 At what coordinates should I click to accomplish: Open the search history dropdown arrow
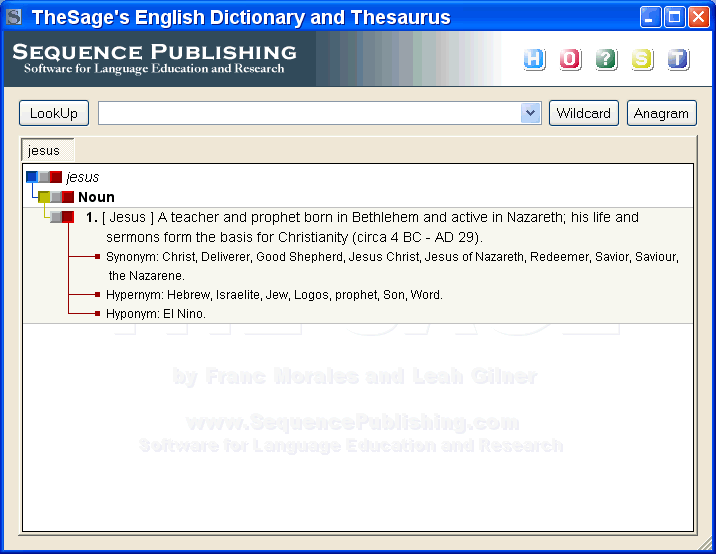tap(530, 113)
